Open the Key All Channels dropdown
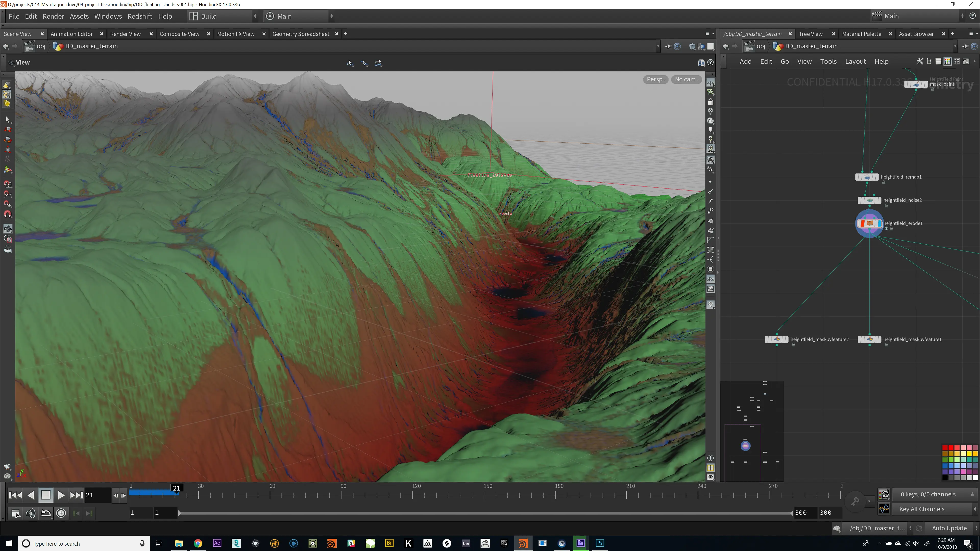Screen dimensions: 980x551 coord(935,509)
